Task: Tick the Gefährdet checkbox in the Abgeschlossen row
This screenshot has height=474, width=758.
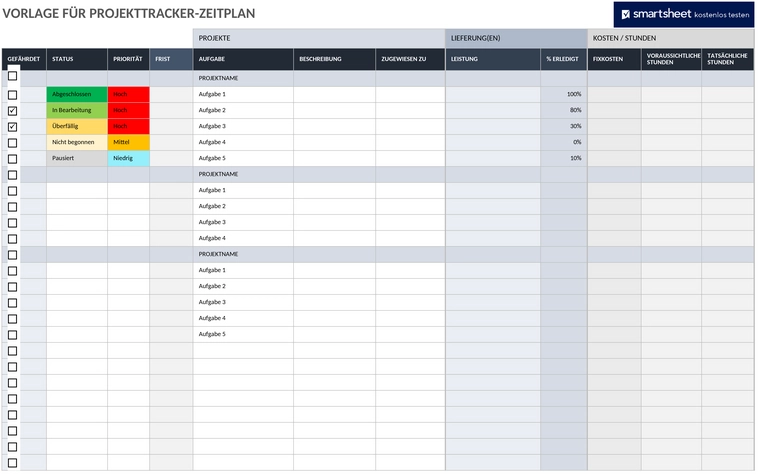Action: pyautogui.click(x=13, y=95)
